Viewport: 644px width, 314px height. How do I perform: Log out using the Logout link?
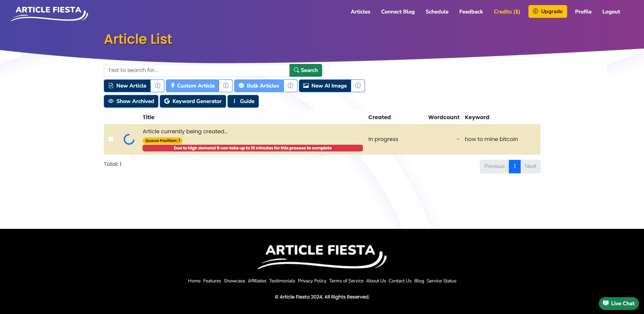point(611,12)
